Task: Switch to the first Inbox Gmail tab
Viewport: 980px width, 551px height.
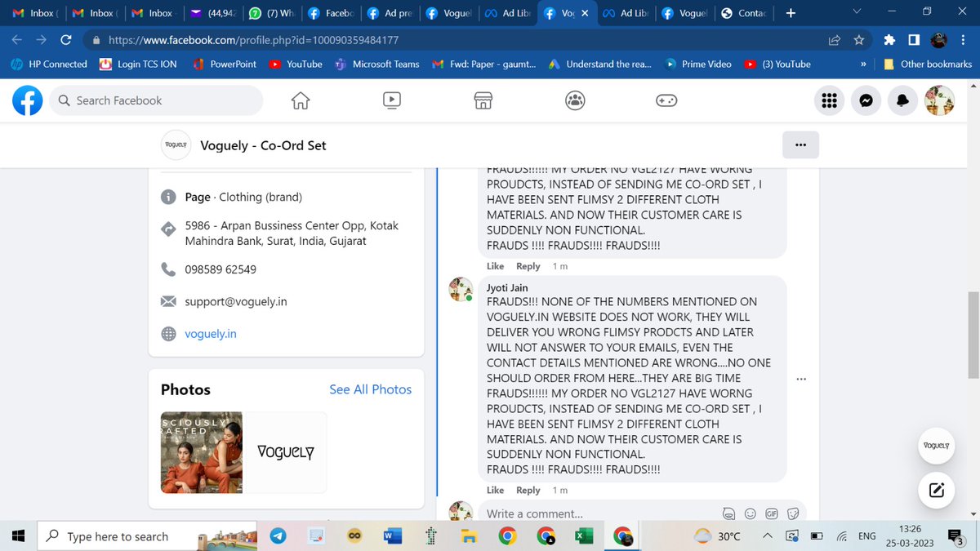Action: (x=35, y=13)
